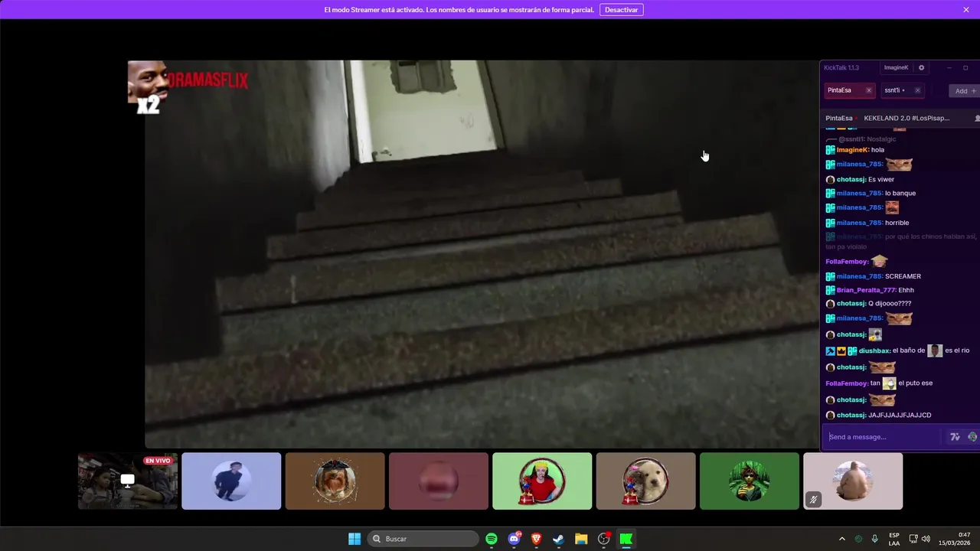The image size is (980, 551).
Task: Click the Buscar taskbar search box
Action: coord(423,539)
